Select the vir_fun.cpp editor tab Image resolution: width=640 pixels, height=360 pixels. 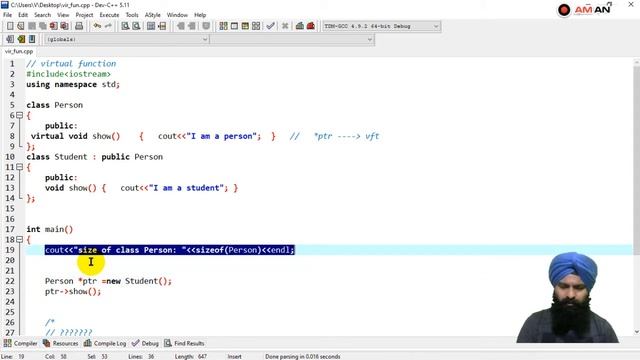click(x=19, y=51)
